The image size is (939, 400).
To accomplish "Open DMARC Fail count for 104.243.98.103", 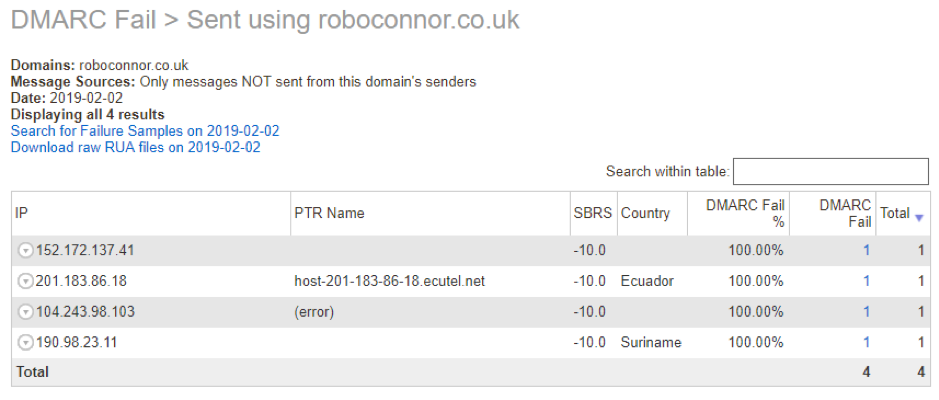I will pos(866,312).
